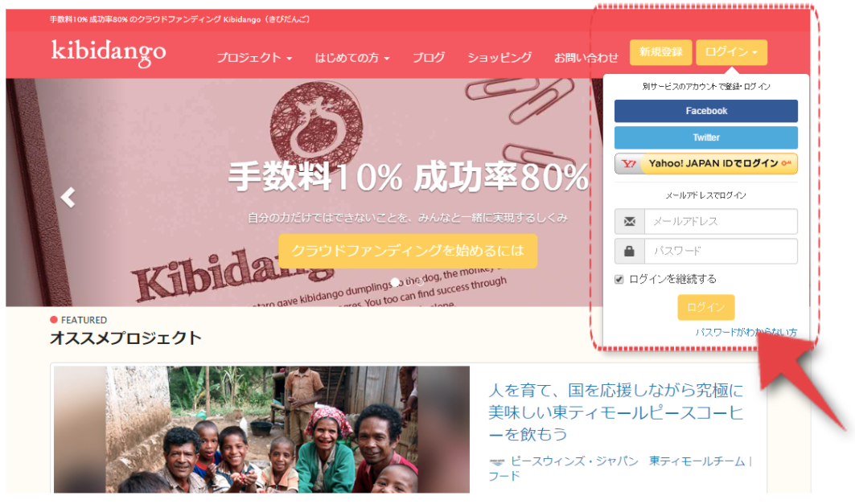Click the lock icon beside password field
Image resolution: width=855 pixels, height=504 pixels.
tap(629, 251)
